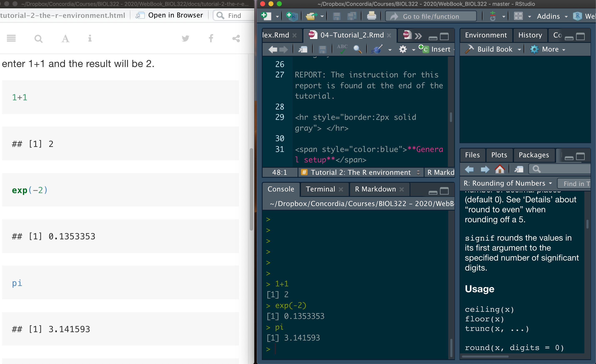Click the book search magnifier icon
Screen dimensions: 596x364
point(38,39)
